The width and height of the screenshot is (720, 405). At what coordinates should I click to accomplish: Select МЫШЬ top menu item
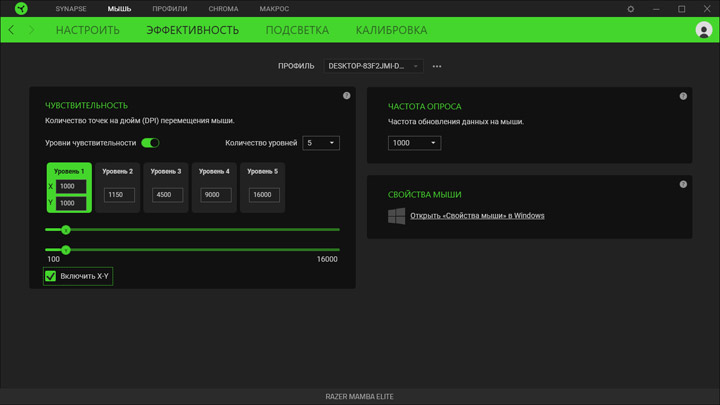pyautogui.click(x=119, y=9)
